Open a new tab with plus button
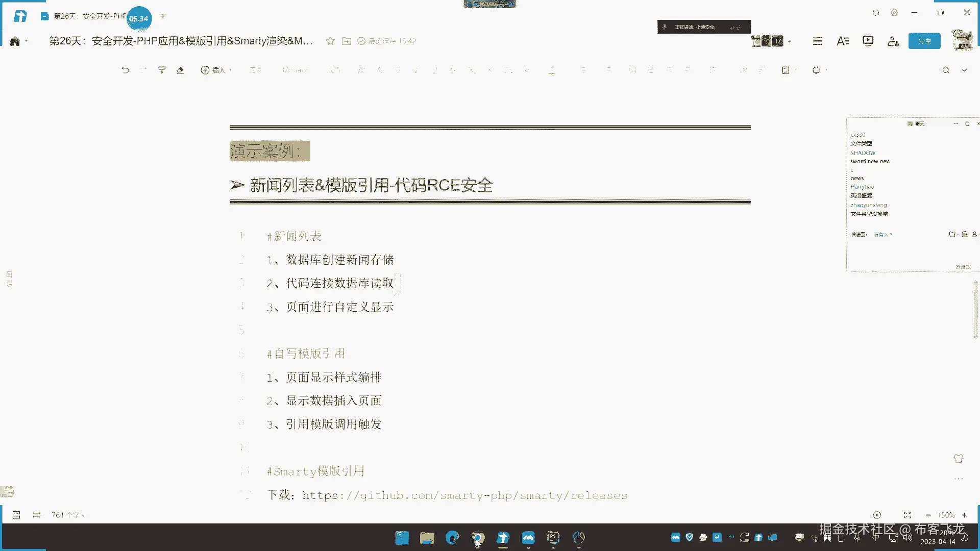 163,16
